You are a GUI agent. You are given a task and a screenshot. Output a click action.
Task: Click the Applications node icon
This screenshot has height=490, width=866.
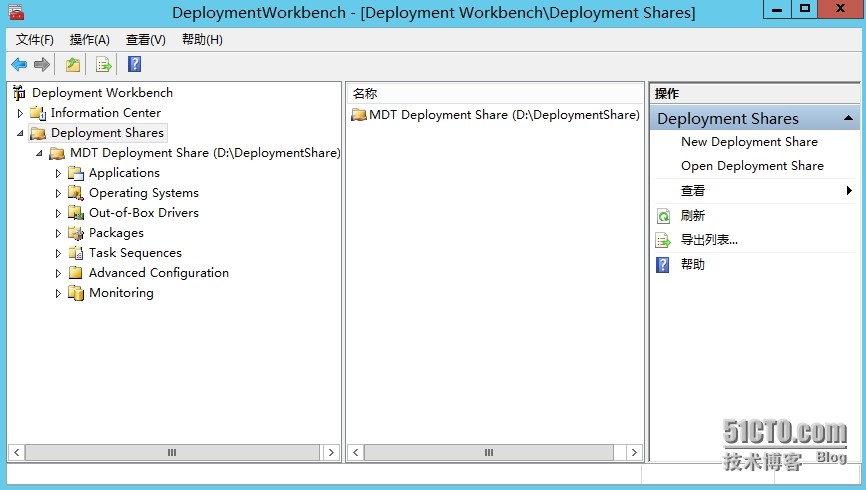pos(76,173)
